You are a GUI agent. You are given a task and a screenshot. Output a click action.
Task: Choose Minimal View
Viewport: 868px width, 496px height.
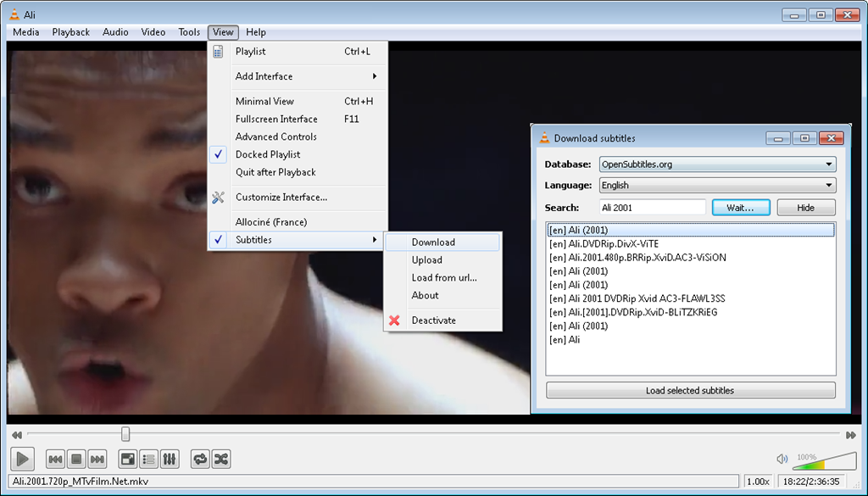(298, 101)
